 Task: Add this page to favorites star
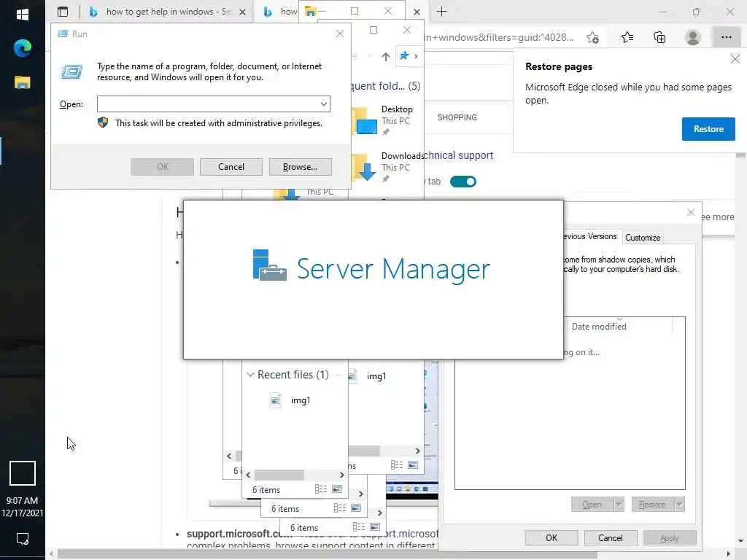pos(592,37)
